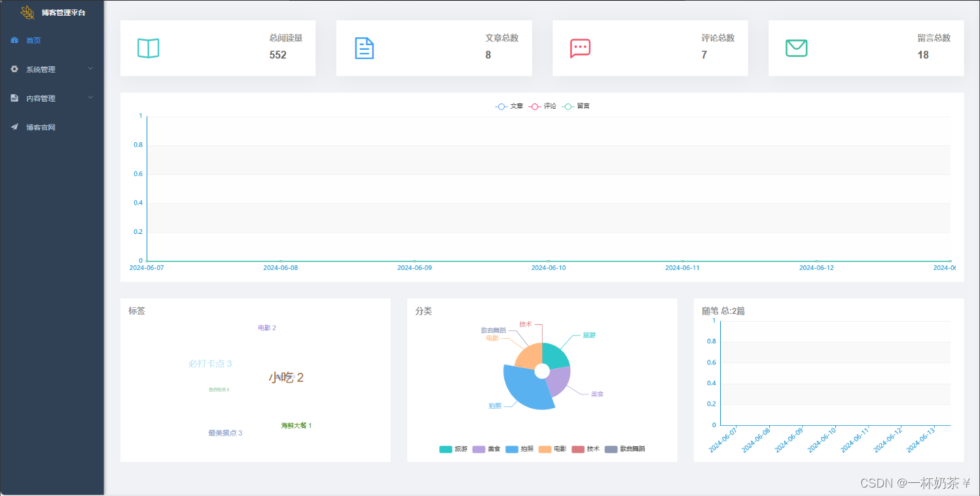This screenshot has height=496, width=980.
Task: Click the paper plane icon beside 博客官网
Action: pos(14,127)
